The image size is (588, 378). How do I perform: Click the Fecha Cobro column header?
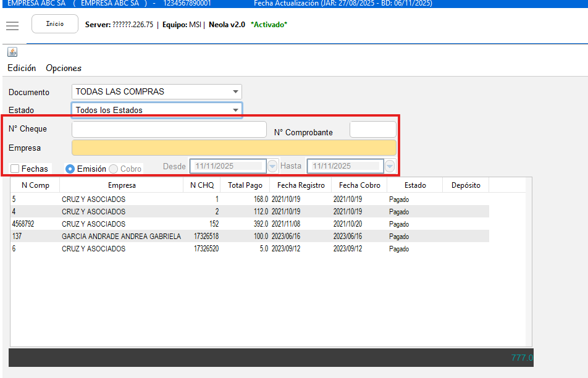click(359, 185)
